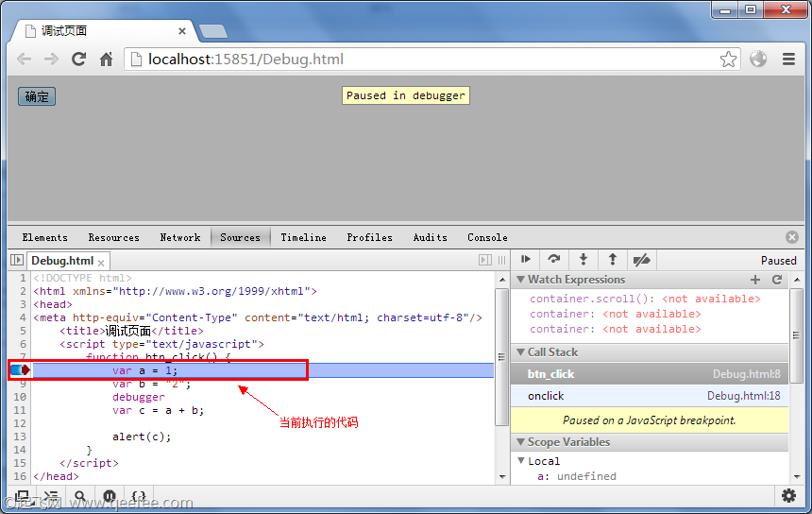
Task: Deactivate all breakpoints
Action: coord(642,259)
